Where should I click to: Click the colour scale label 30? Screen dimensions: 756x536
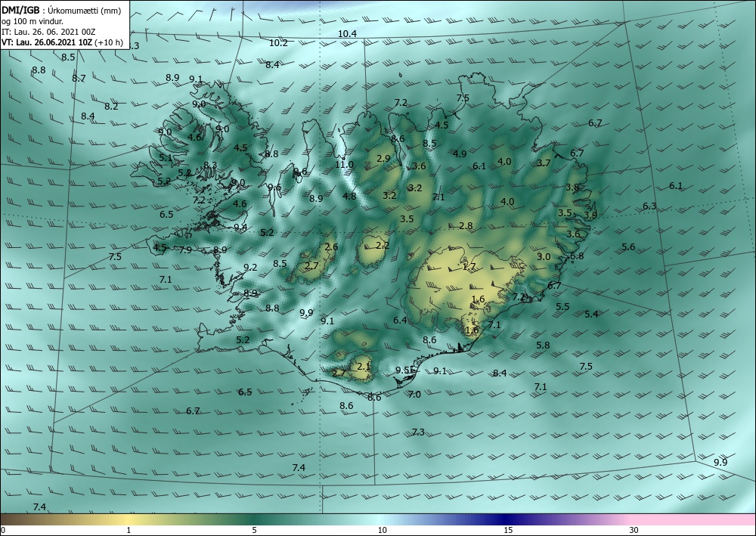[x=634, y=531]
